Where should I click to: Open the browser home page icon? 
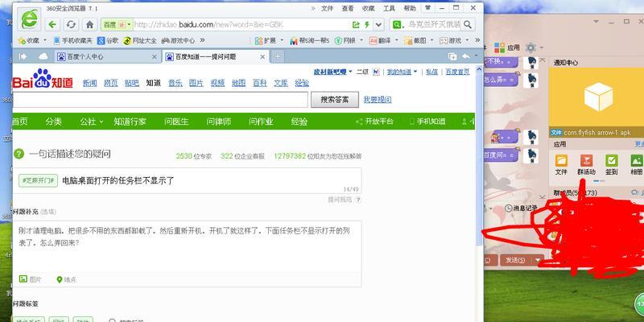point(89,25)
